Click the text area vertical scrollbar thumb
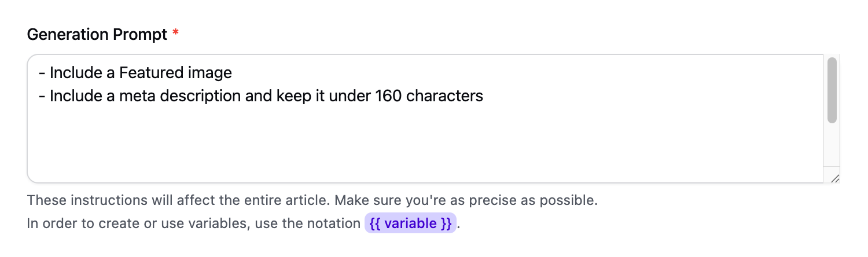Viewport: 868px width, 257px height. (x=832, y=90)
